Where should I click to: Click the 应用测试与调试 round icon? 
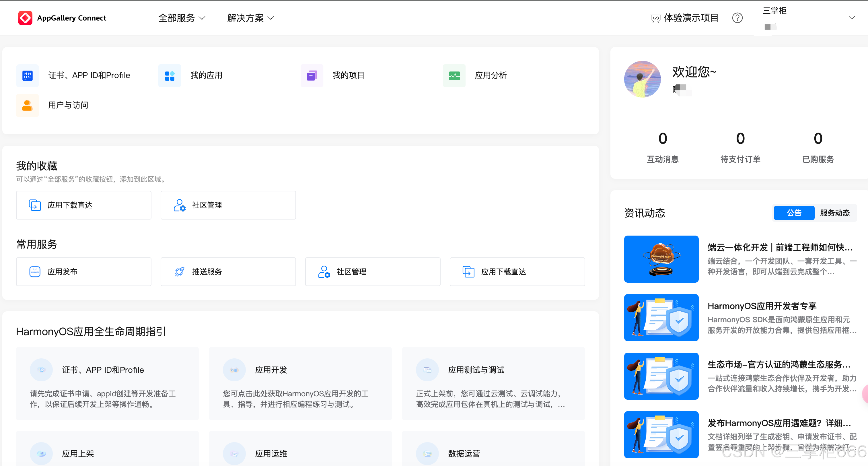pos(427,370)
